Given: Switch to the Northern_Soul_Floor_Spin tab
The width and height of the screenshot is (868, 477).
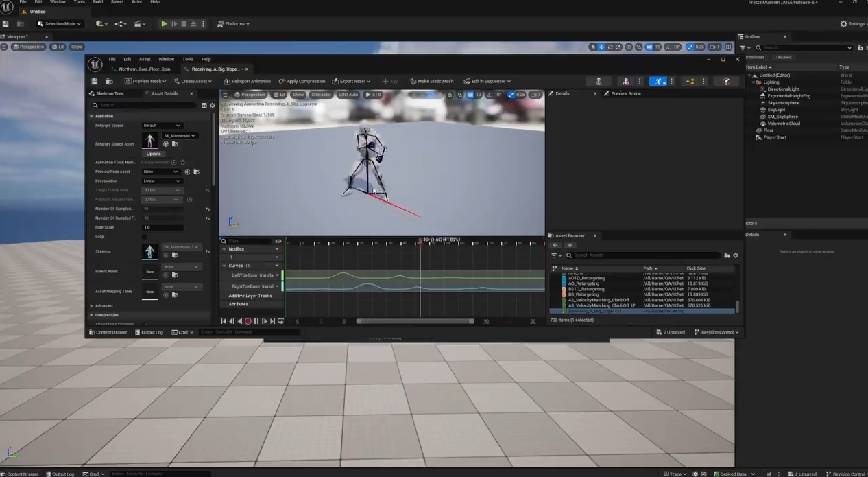Looking at the screenshot, I should tap(144, 69).
